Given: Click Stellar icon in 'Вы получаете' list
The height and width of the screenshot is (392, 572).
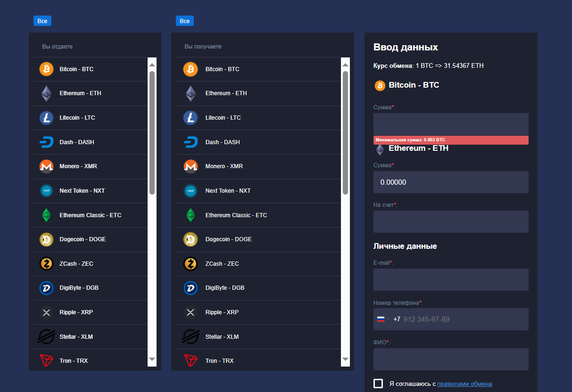Looking at the screenshot, I should click(191, 337).
